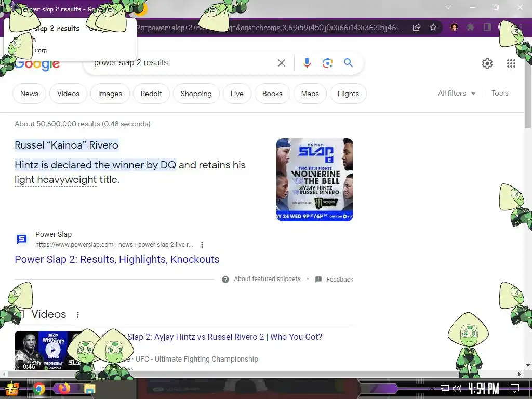Open the notification center icon
The height and width of the screenshot is (399, 532).
[x=515, y=389]
